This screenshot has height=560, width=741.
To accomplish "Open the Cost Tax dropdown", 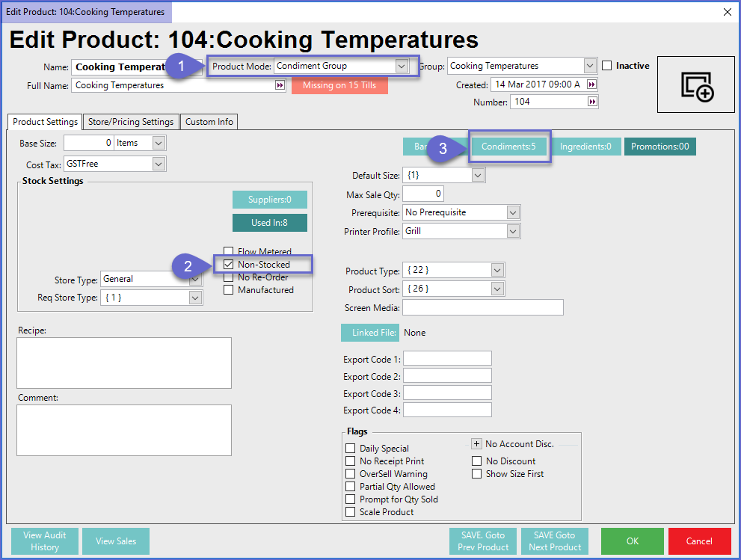I will (x=159, y=164).
